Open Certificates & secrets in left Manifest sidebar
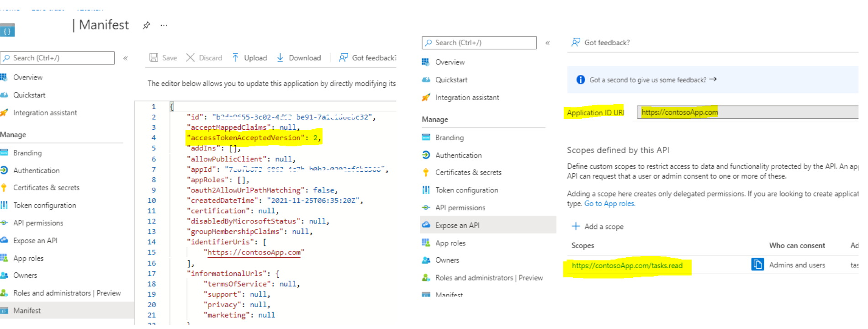The height and width of the screenshot is (329, 868). [46, 188]
